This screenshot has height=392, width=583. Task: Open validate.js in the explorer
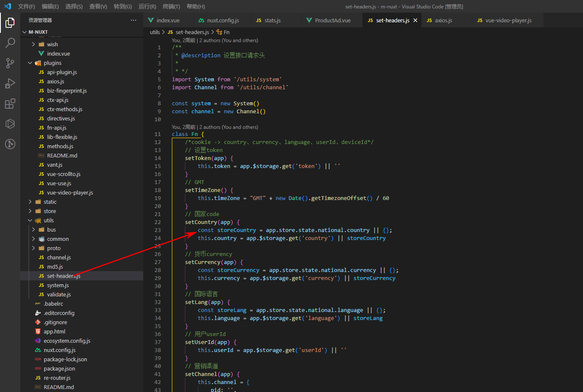click(x=82, y=294)
